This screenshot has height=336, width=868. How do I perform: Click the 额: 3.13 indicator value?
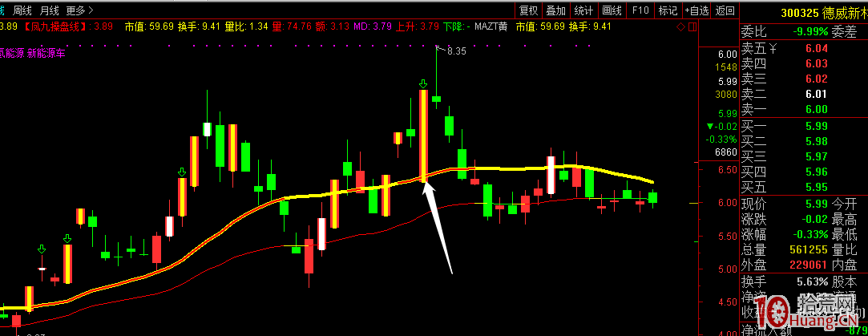(x=331, y=26)
